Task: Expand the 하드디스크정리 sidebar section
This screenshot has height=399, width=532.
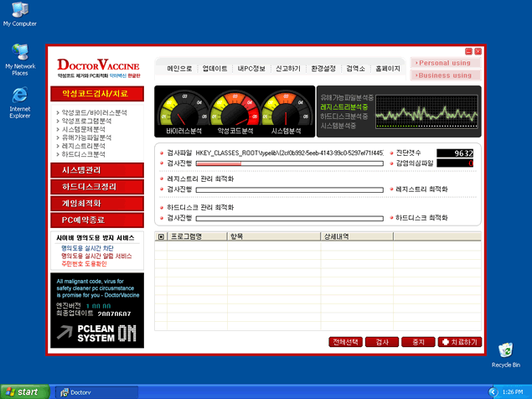Action: pyautogui.click(x=96, y=187)
